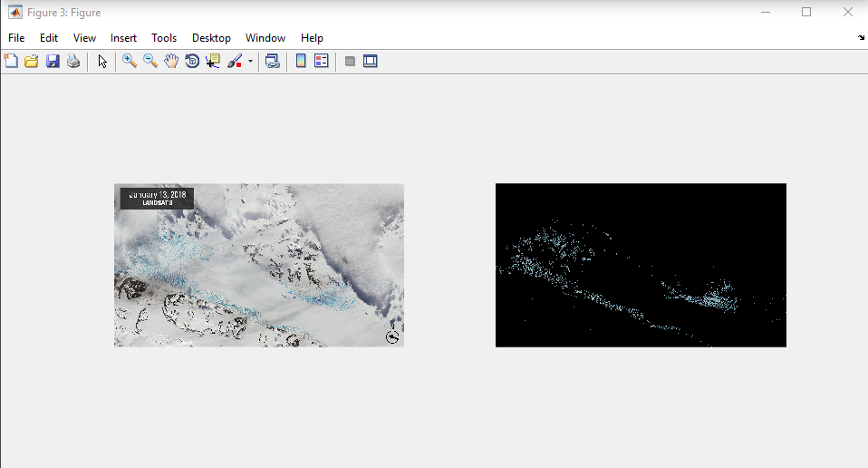Save the figure using the floppy disk icon
This screenshot has width=868, height=468.
tap(53, 62)
